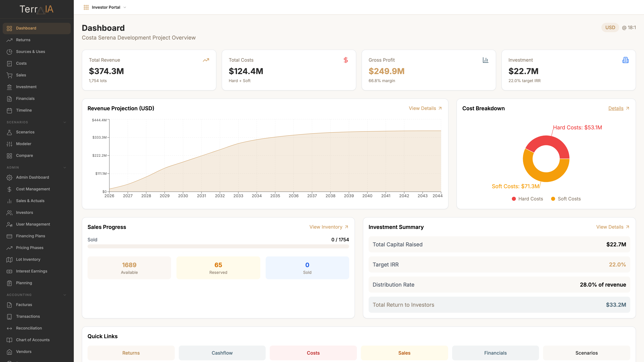Open the Returns page from sidebar
The width and height of the screenshot is (644, 362).
tap(37, 40)
